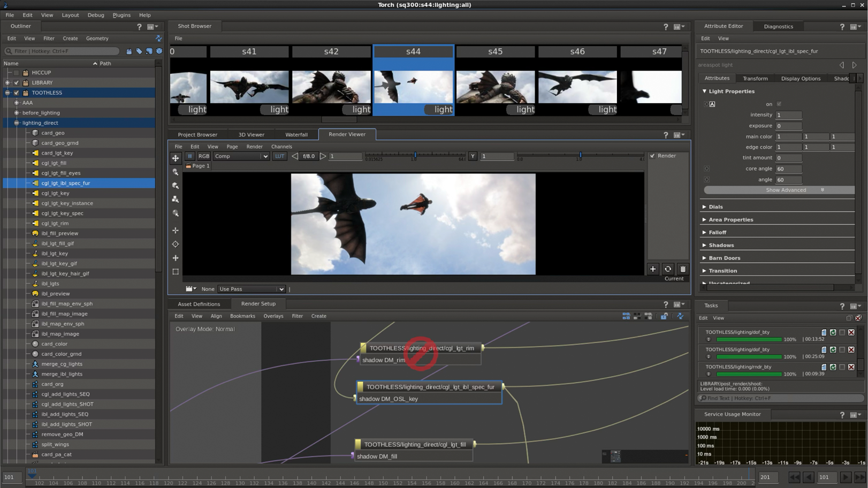Uncheck the LIBRARY checkbox

click(16, 83)
